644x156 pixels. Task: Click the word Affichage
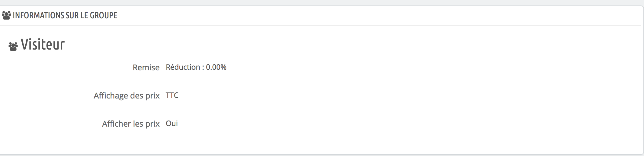(x=111, y=96)
